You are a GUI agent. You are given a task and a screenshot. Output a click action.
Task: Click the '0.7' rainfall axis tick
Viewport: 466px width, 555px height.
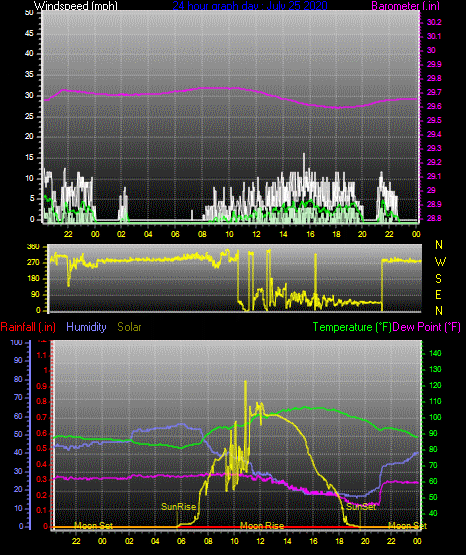tap(42, 417)
